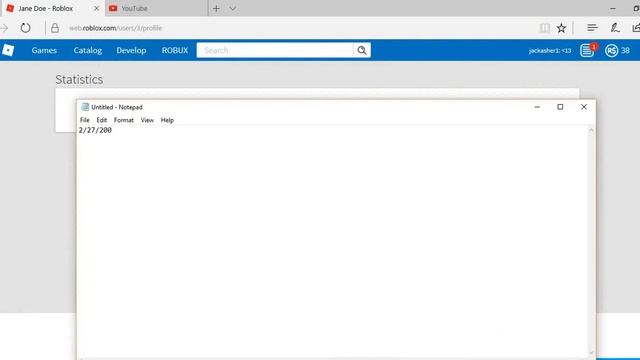Open the notifications feed icon with badge

click(x=588, y=50)
